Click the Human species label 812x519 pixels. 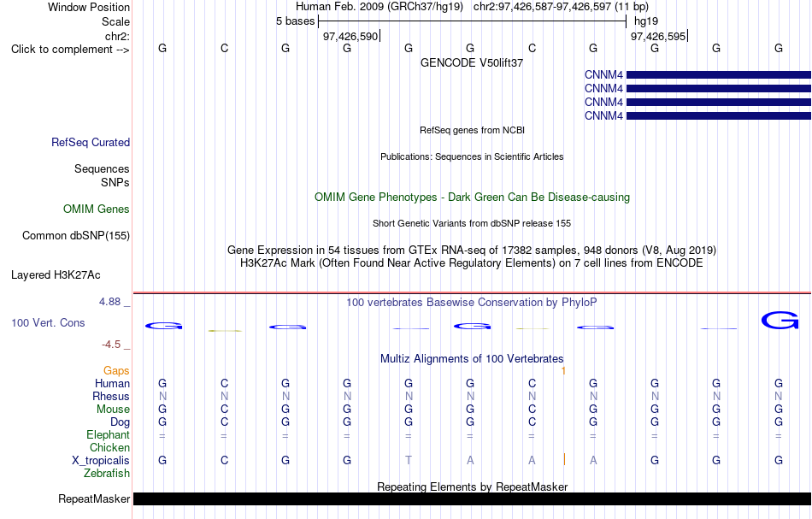[x=112, y=384]
